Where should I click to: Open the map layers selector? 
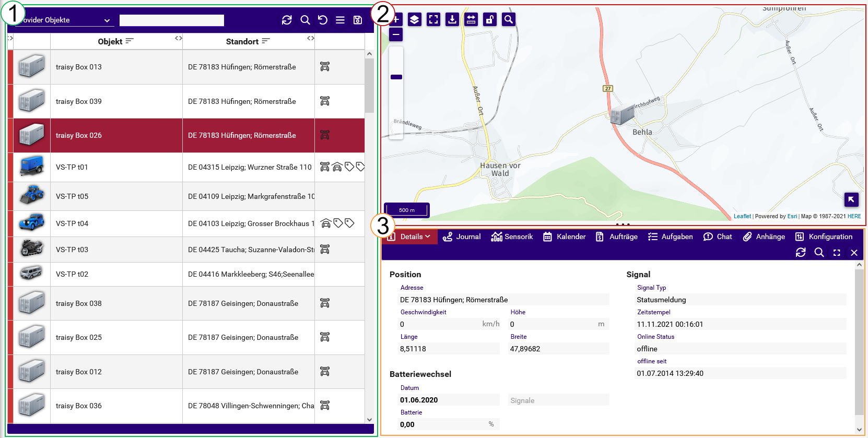[414, 20]
